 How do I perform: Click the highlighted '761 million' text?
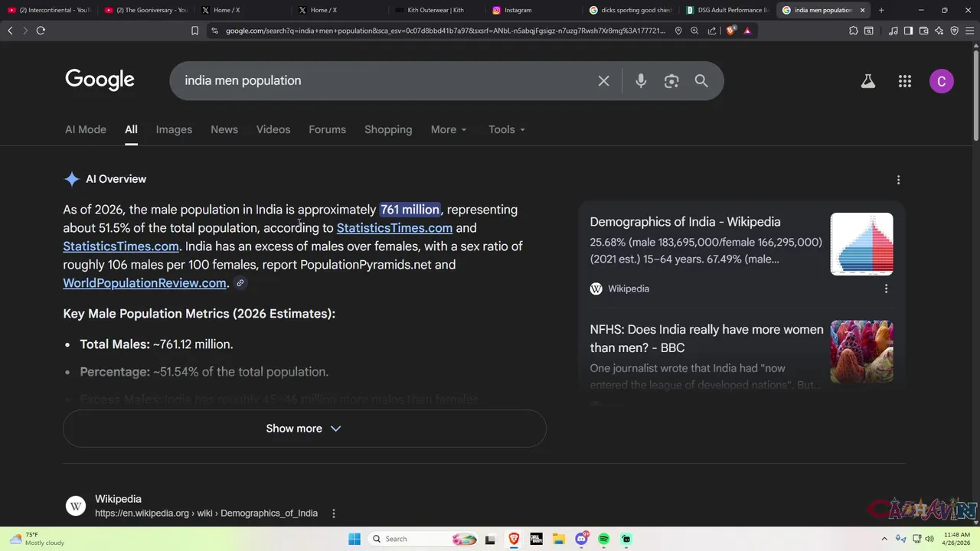pyautogui.click(x=410, y=210)
